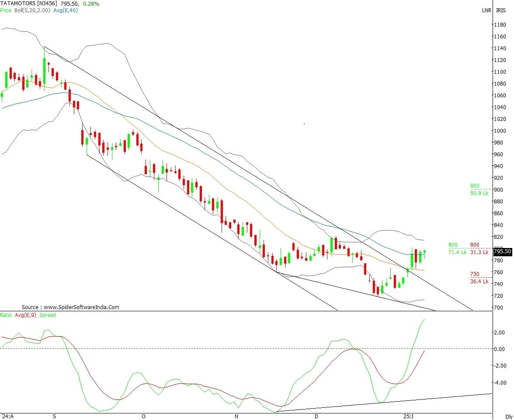The height and width of the screenshot is (420, 514).
Task: Click the 25:J date marker on time axis
Action: [x=409, y=417]
